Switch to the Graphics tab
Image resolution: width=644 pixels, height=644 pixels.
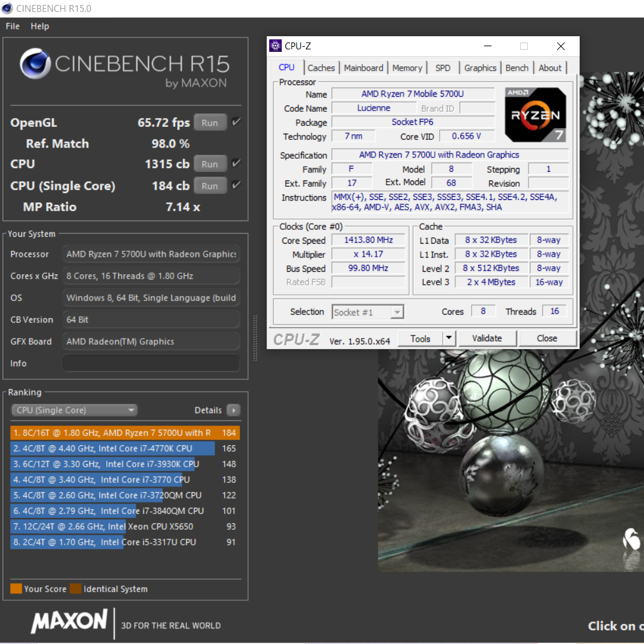[x=480, y=68]
